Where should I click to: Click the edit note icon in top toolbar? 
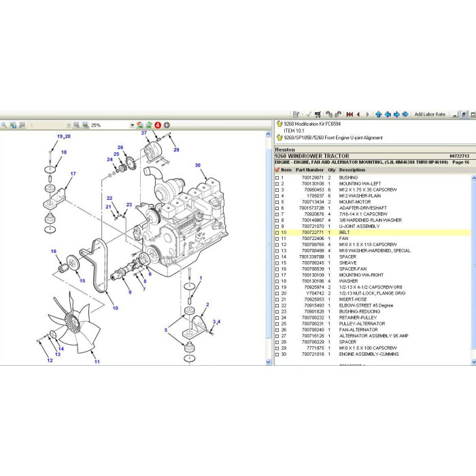coord(296,114)
